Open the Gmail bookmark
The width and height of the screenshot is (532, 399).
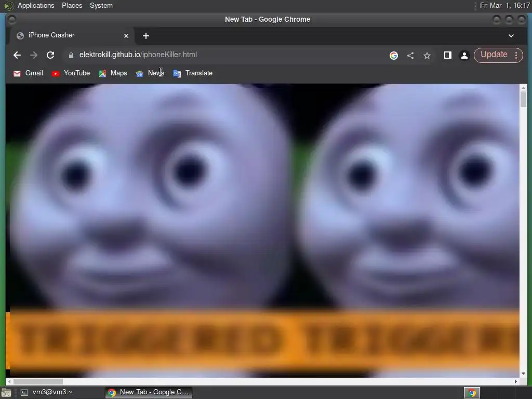click(28, 73)
